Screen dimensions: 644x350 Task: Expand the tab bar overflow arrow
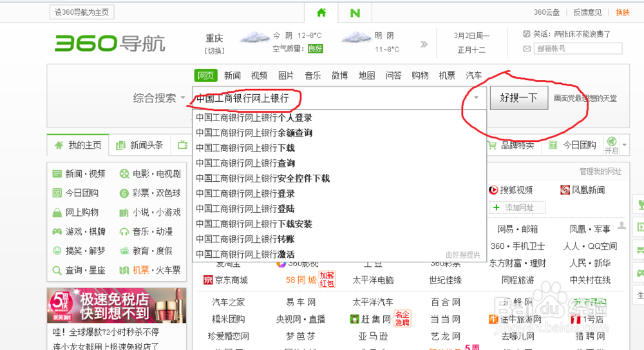(624, 145)
